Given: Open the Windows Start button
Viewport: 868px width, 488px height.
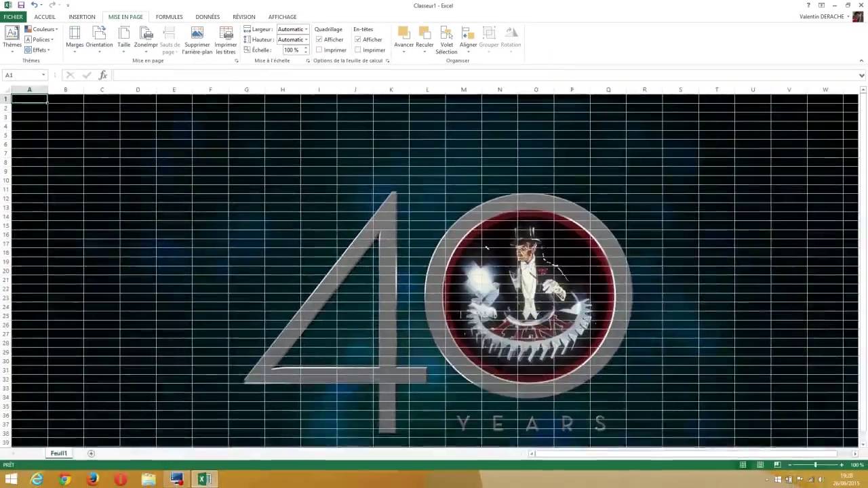Looking at the screenshot, I should click(x=11, y=479).
